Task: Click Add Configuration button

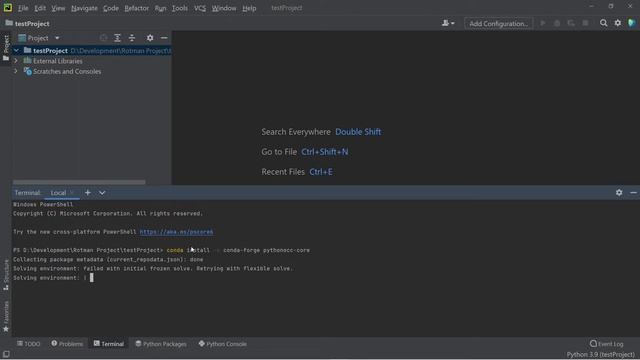Action: [498, 24]
